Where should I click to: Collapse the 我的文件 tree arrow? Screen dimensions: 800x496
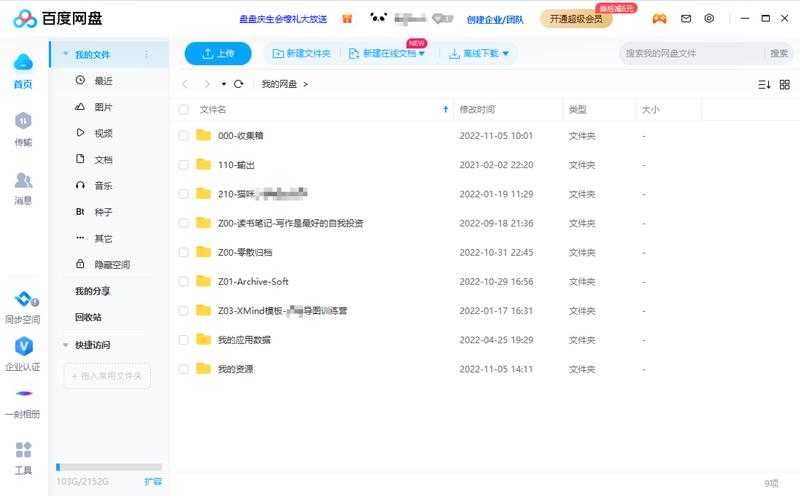click(65, 54)
